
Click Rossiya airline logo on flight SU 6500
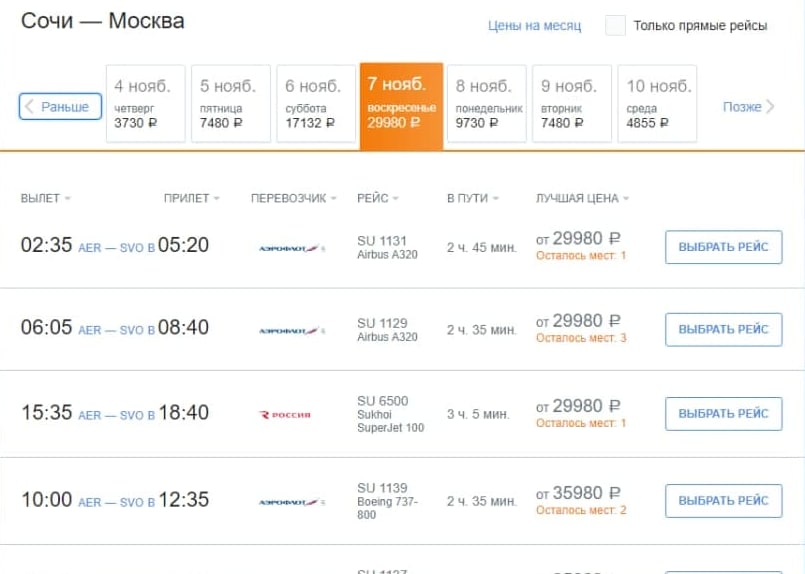[x=286, y=414]
